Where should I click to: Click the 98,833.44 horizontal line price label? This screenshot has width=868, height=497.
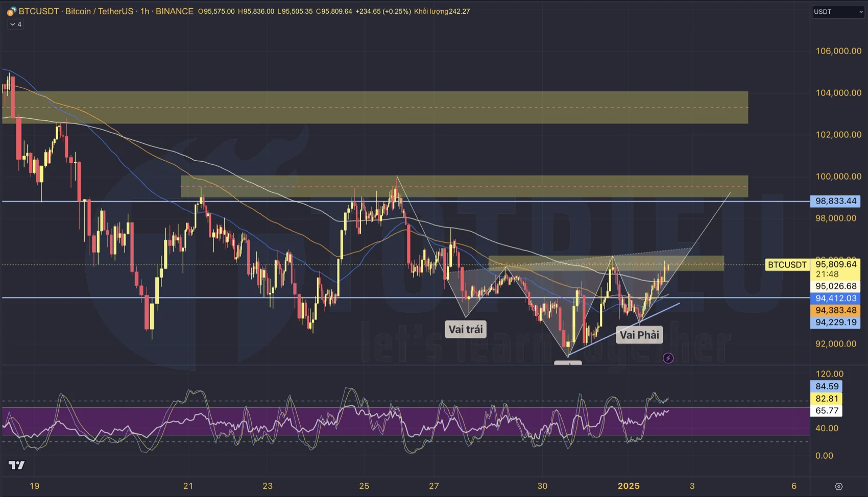(x=835, y=201)
